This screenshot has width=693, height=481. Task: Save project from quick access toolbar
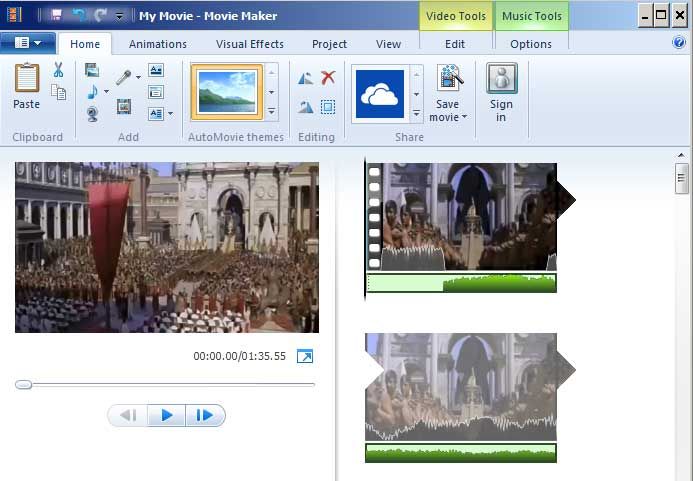(x=57, y=15)
